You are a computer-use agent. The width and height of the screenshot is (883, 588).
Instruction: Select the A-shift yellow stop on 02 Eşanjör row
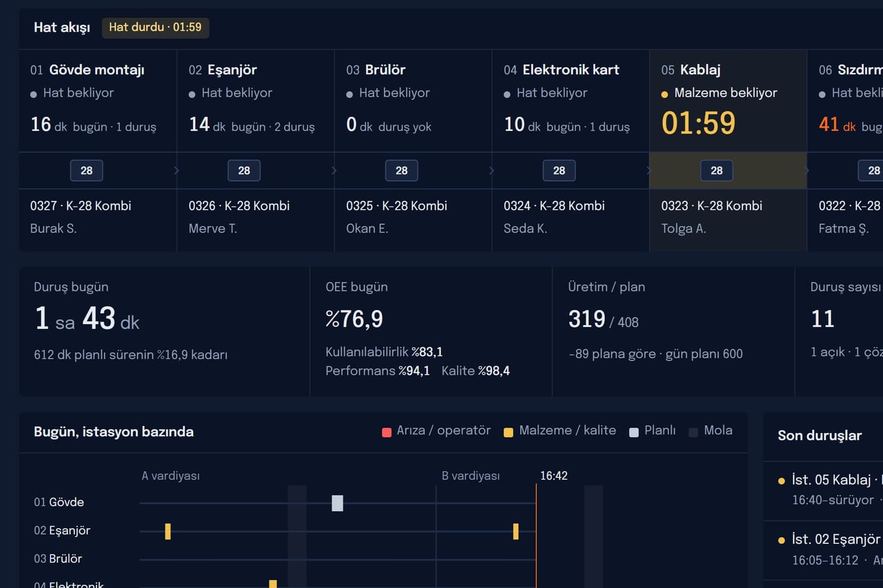[x=168, y=531]
